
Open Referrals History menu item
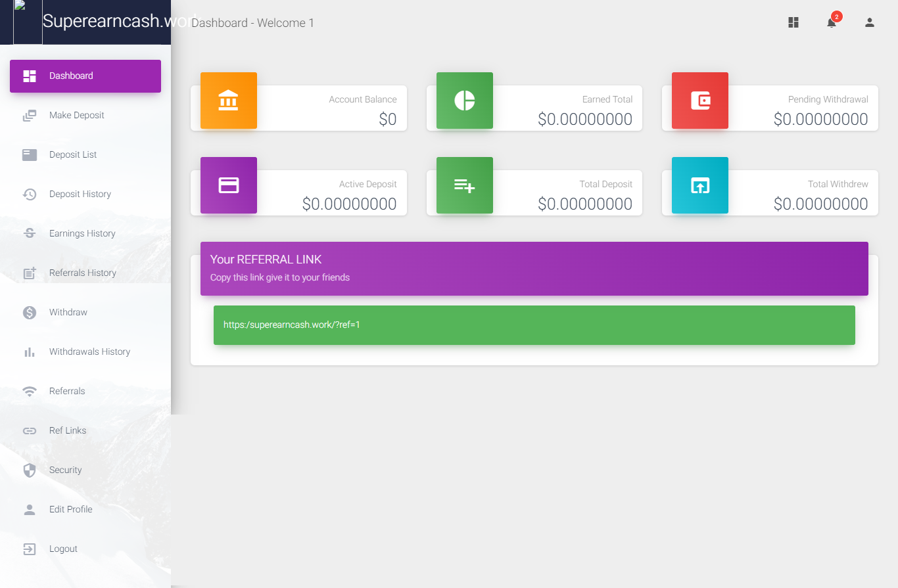82,273
